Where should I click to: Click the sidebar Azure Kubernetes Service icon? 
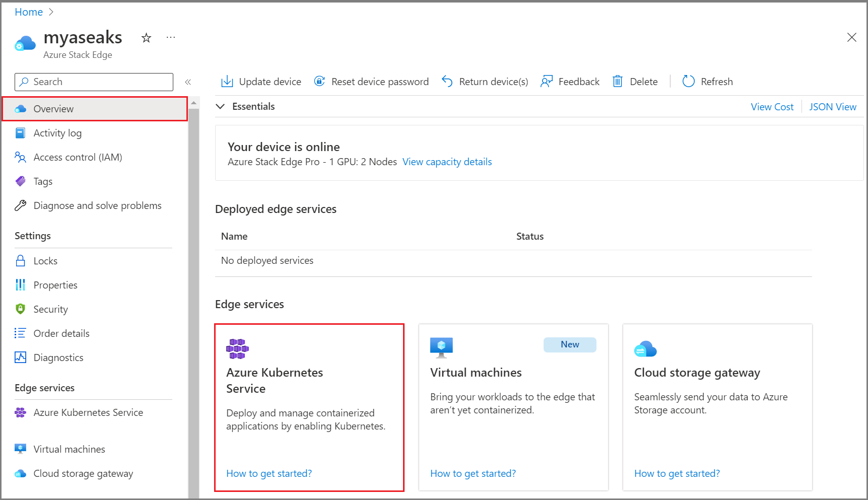(x=21, y=412)
